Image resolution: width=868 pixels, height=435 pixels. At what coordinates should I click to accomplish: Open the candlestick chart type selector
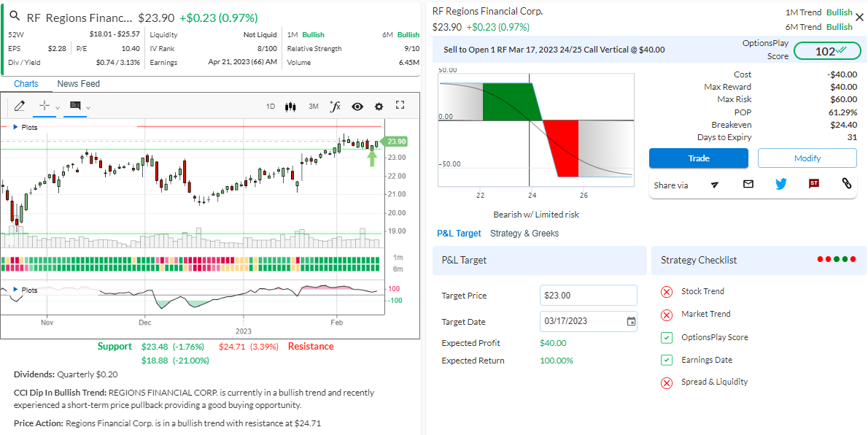coord(290,107)
